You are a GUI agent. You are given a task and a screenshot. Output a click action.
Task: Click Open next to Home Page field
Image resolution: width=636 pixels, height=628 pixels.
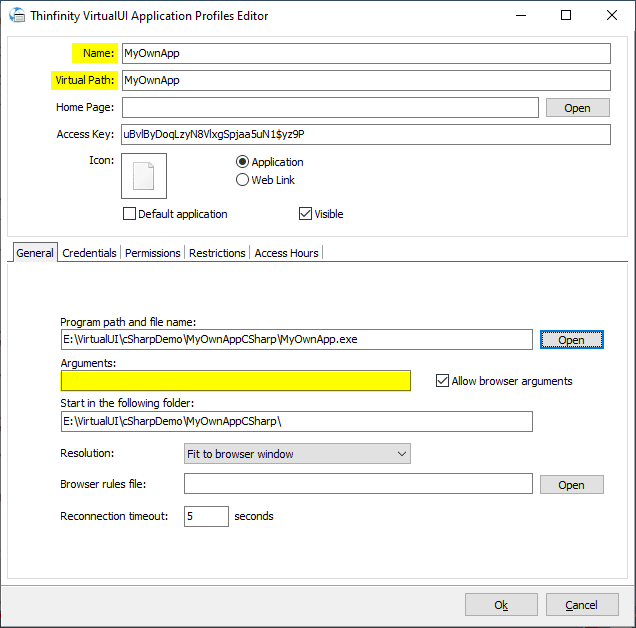click(578, 108)
